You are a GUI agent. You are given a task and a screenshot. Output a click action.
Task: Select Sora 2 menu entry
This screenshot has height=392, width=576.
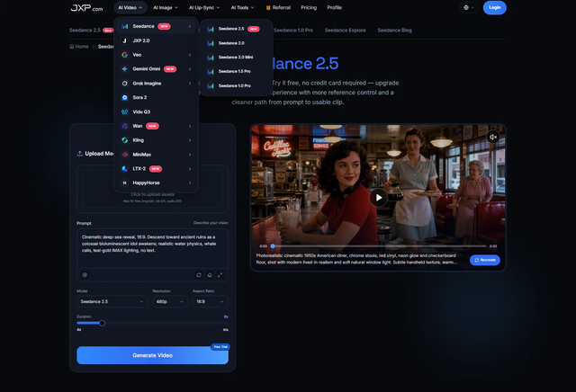pyautogui.click(x=156, y=98)
